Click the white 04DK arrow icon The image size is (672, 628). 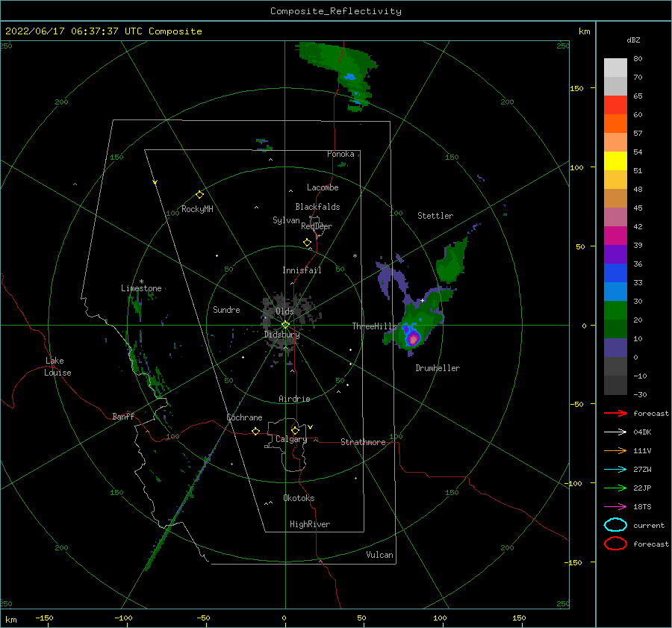[615, 432]
